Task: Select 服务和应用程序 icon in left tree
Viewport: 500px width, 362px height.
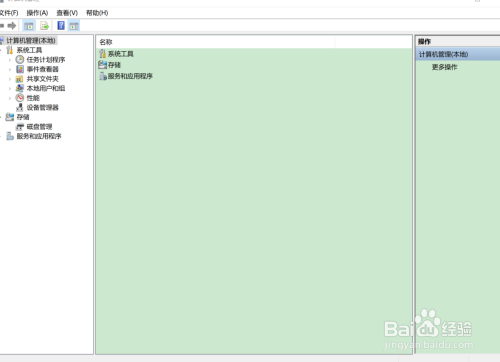Action: coord(10,136)
